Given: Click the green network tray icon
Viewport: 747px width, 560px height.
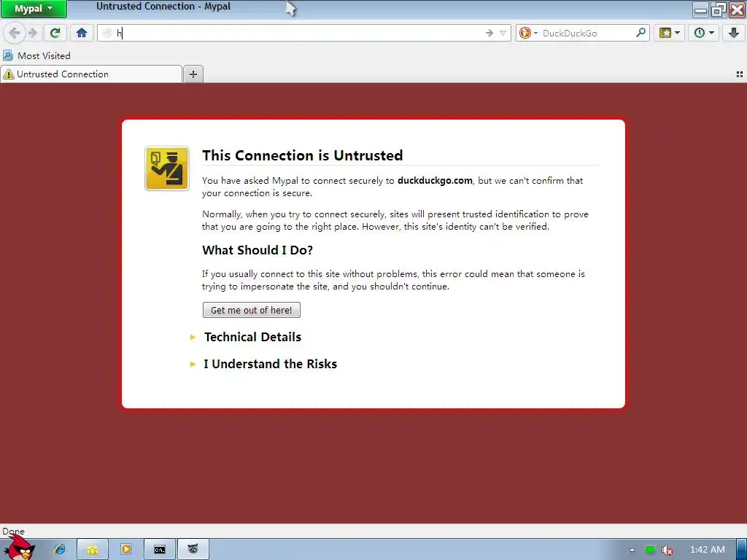Looking at the screenshot, I should click(650, 550).
